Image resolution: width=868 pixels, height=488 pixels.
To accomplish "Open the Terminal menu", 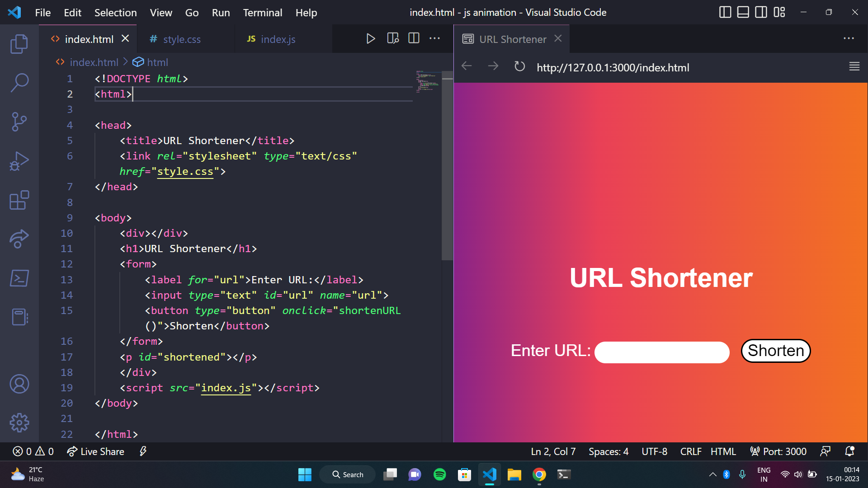I will 262,13.
